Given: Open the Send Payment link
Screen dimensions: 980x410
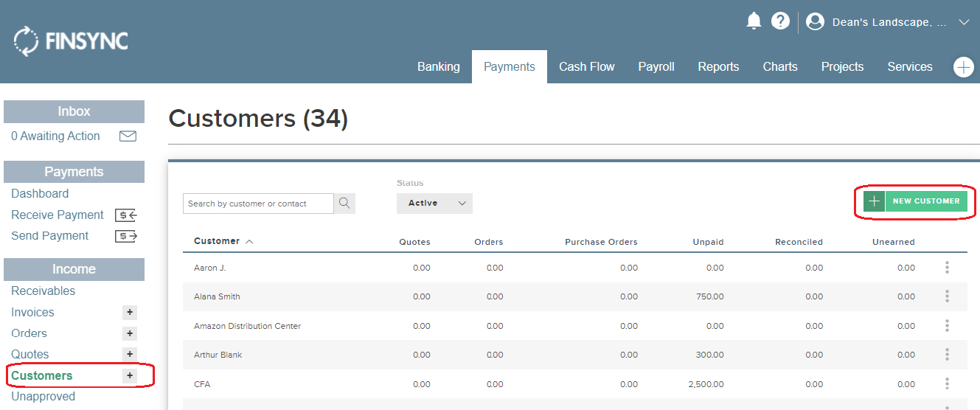Looking at the screenshot, I should pyautogui.click(x=49, y=236).
